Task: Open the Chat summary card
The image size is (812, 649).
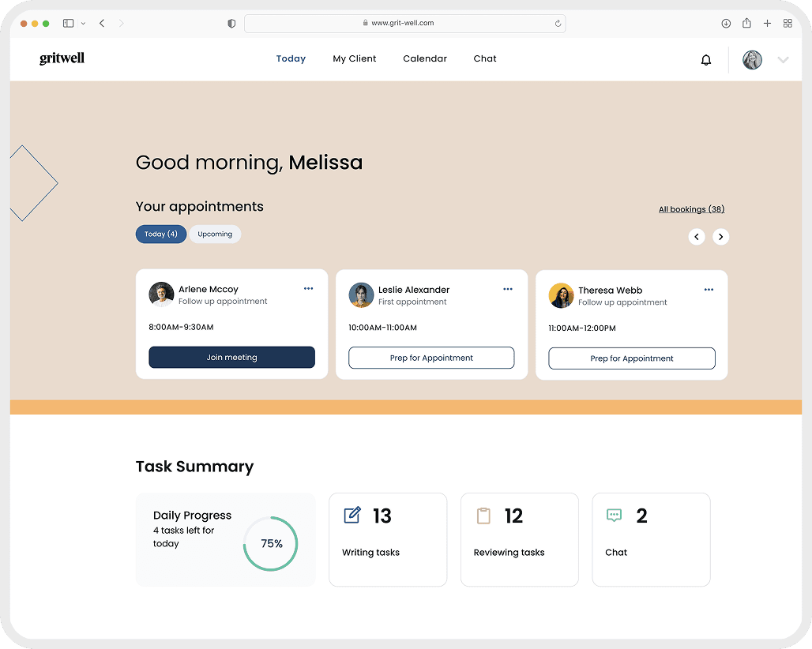Action: pyautogui.click(x=651, y=539)
